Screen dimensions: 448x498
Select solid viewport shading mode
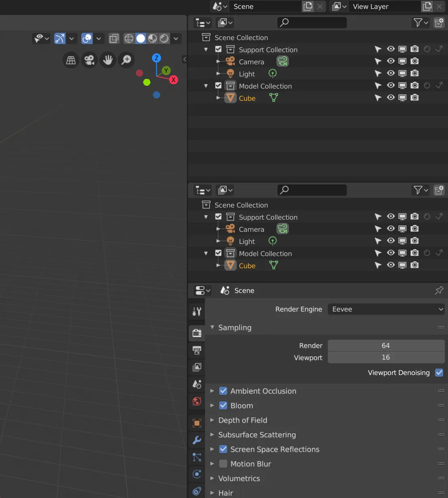(141, 38)
